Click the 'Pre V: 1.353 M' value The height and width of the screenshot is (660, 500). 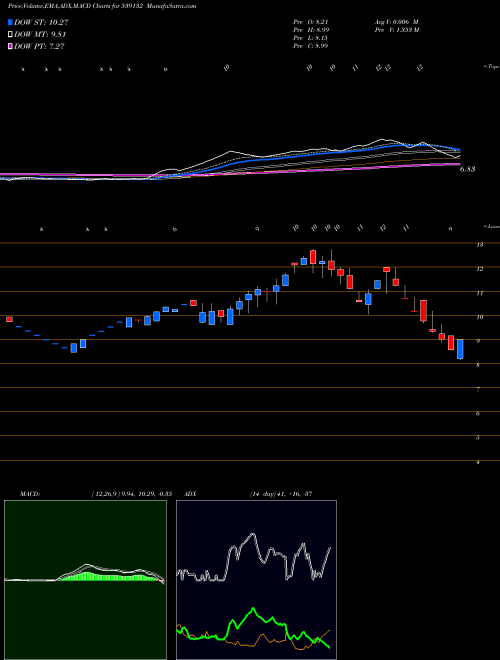pyautogui.click(x=396, y=30)
